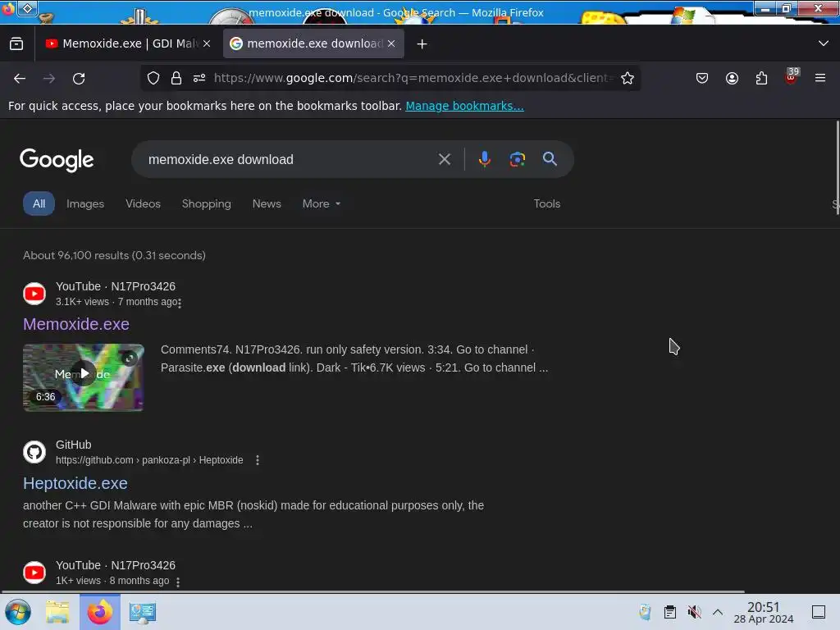840x630 pixels.
Task: Reload the current Google search page
Action: pos(79,78)
